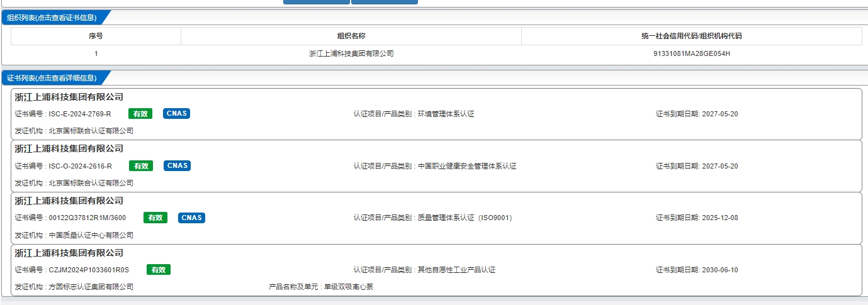
Task: Click issuer 方圆标志认证集团有限公司
Action: 91,287
